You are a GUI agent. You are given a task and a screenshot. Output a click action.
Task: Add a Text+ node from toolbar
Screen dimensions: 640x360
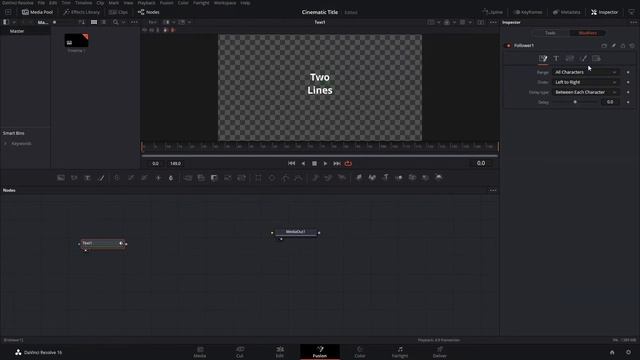[87, 178]
